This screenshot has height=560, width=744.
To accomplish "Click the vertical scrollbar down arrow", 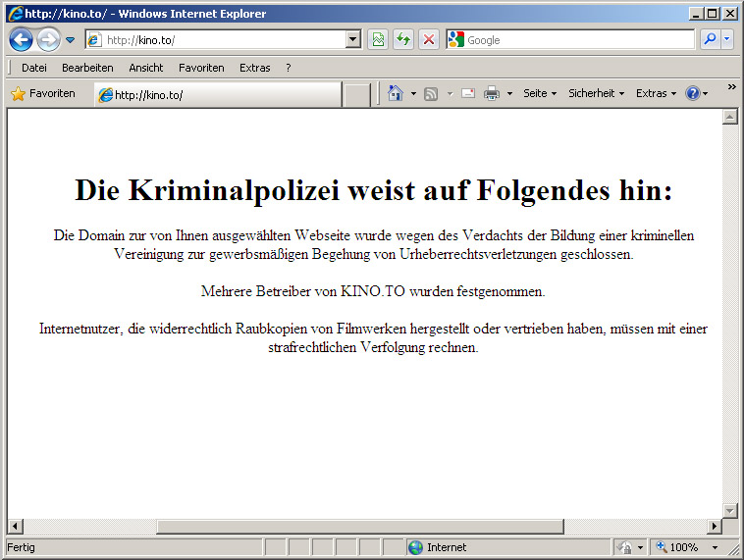I will [729, 511].
